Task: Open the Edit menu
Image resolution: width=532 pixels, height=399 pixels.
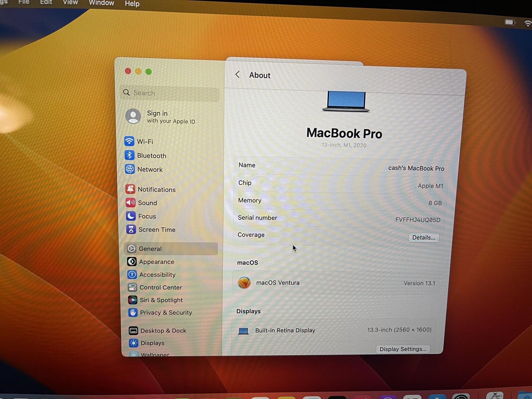Action: click(46, 2)
